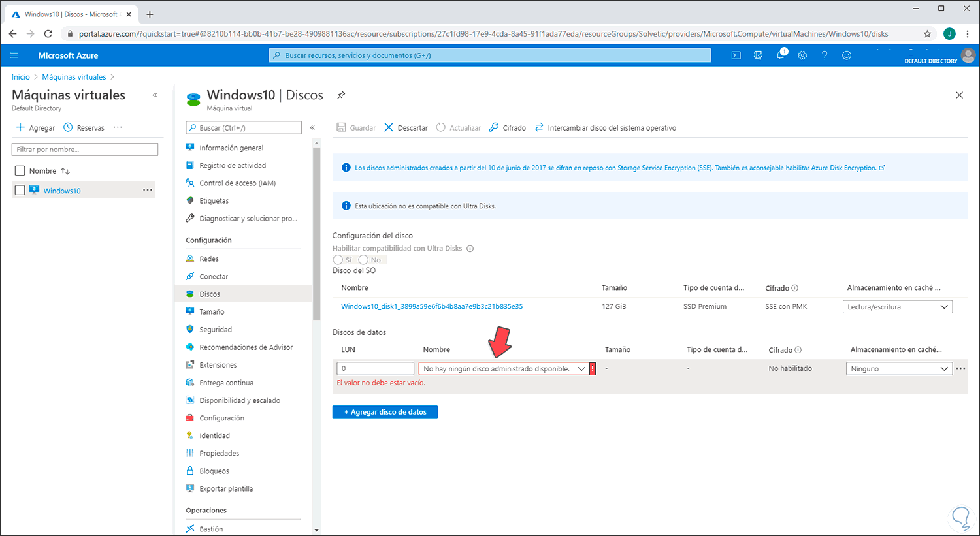Image resolution: width=980 pixels, height=536 pixels.
Task: Tick the Nombre select-all checkbox
Action: click(20, 171)
